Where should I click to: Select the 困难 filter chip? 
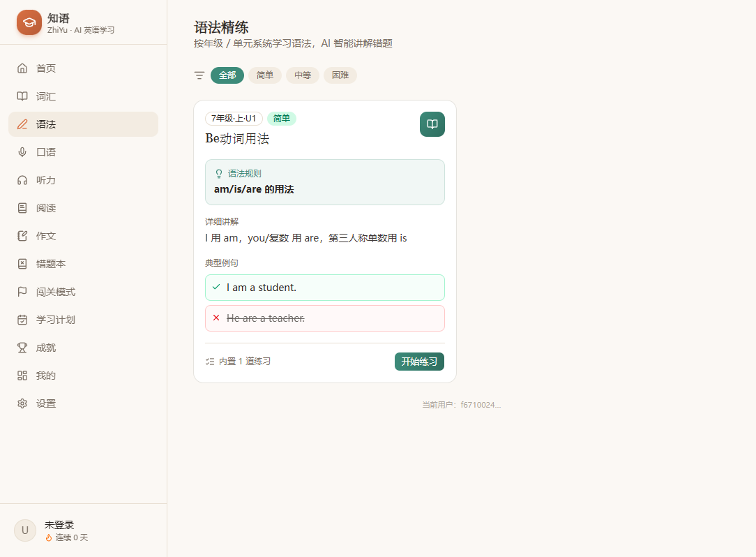(x=340, y=75)
